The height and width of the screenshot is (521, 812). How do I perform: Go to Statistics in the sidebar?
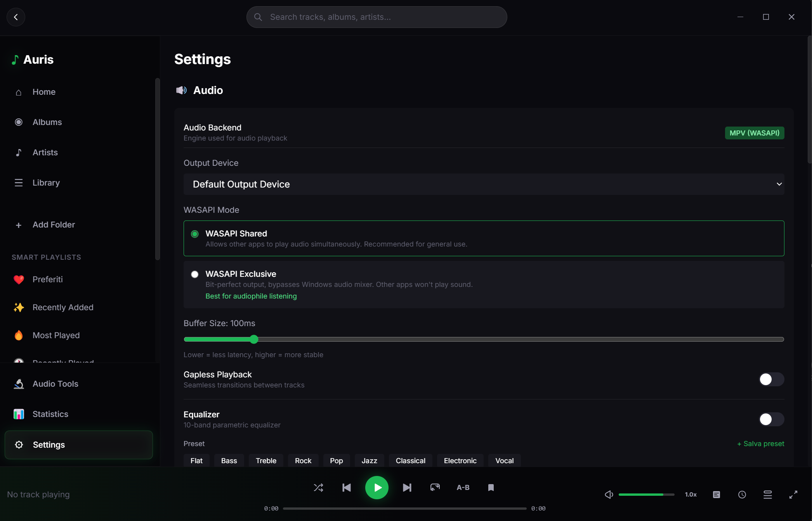[x=50, y=414]
